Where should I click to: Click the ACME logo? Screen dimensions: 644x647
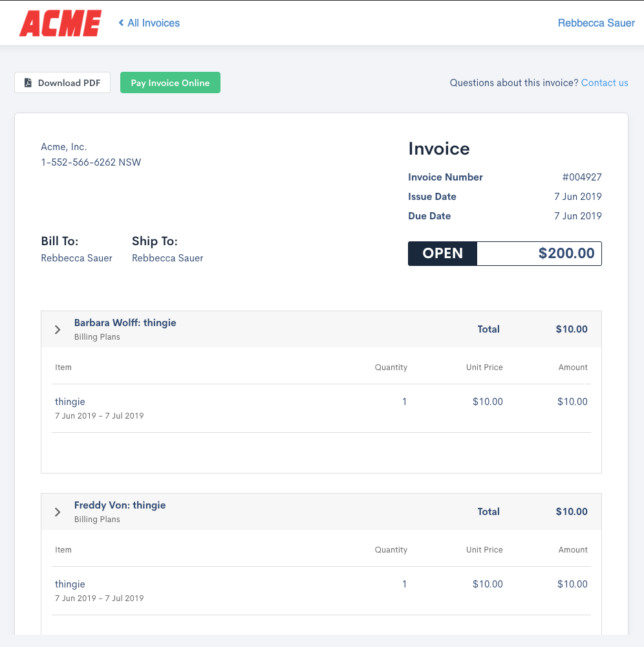tap(60, 23)
